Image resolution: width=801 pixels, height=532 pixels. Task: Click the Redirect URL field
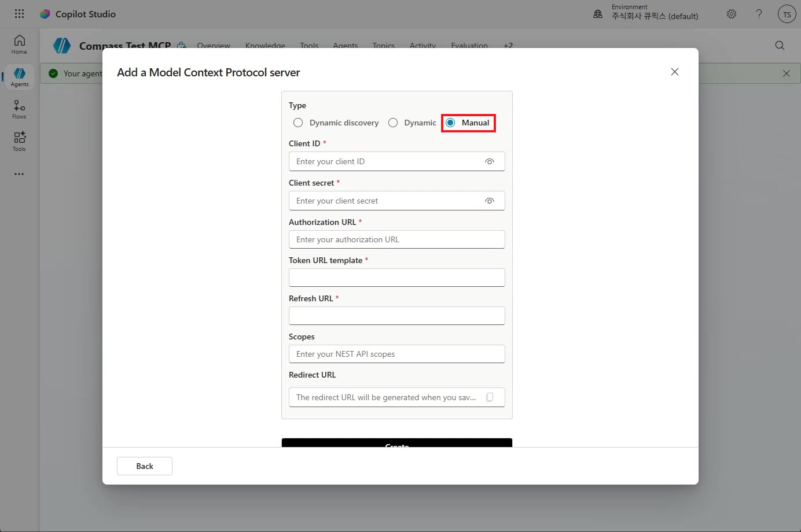click(x=397, y=397)
